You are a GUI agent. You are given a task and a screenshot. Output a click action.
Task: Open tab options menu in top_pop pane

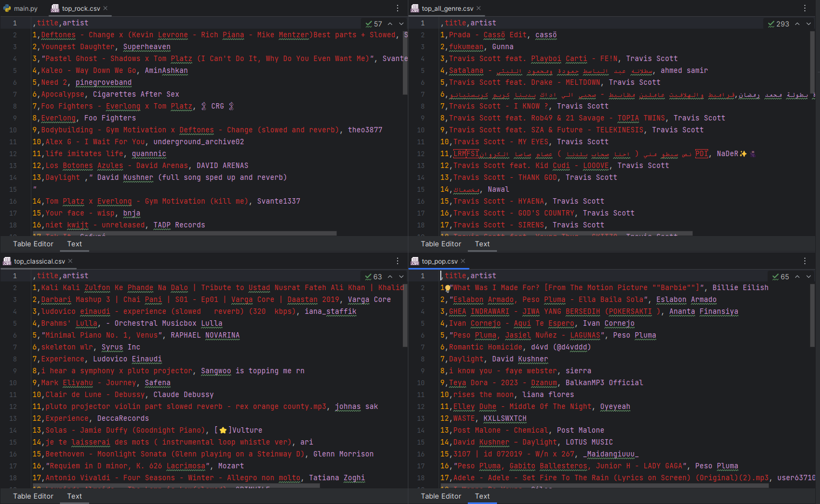point(805,261)
